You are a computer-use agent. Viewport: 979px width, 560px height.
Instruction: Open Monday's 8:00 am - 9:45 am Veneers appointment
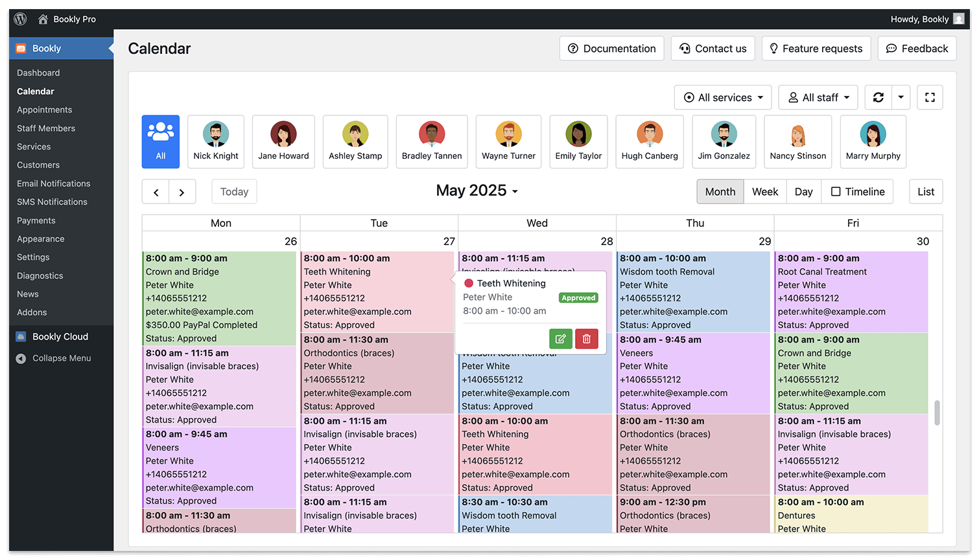pyautogui.click(x=219, y=467)
